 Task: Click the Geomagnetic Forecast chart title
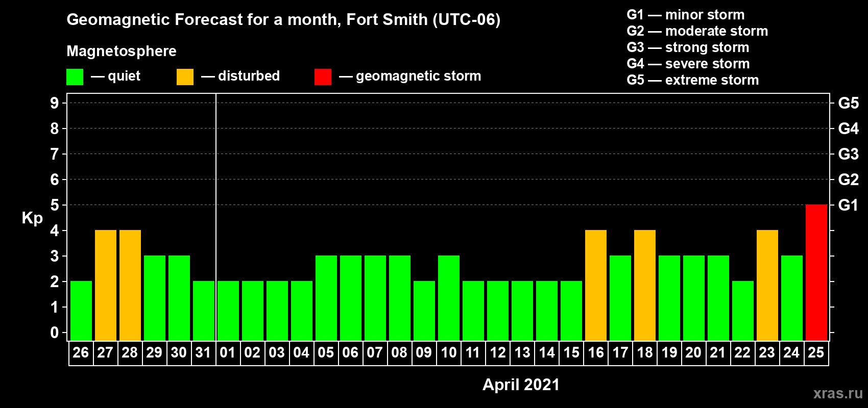283,20
